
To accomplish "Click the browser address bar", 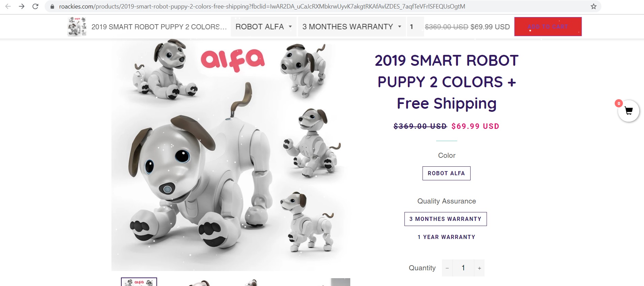I will coord(239,6).
